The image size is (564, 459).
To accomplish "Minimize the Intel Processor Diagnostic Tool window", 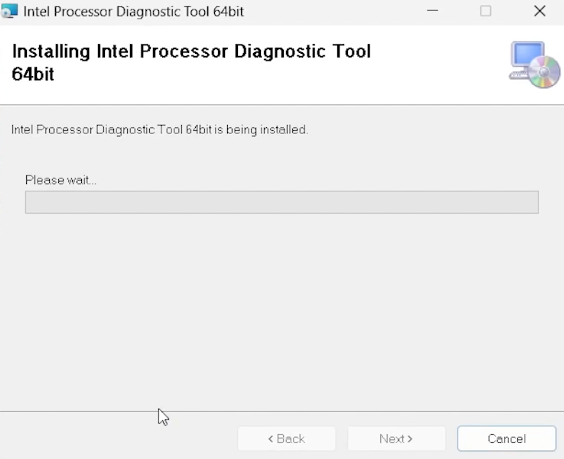I will [432, 11].
